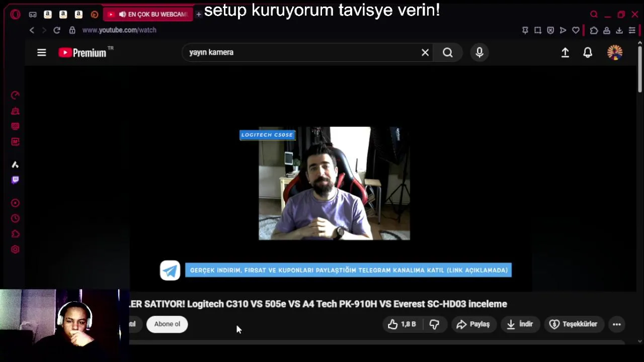The height and width of the screenshot is (362, 644).
Task: Click the page vertical scrollbar thumb
Action: [640, 70]
